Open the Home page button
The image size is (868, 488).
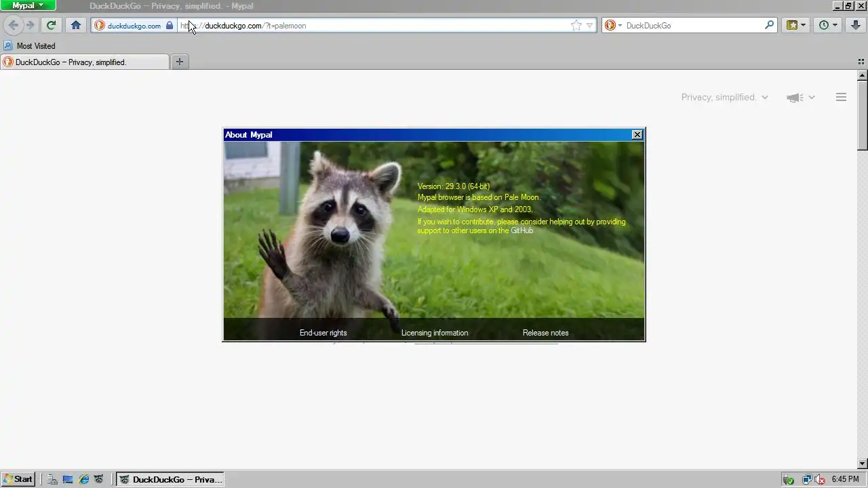[76, 25]
